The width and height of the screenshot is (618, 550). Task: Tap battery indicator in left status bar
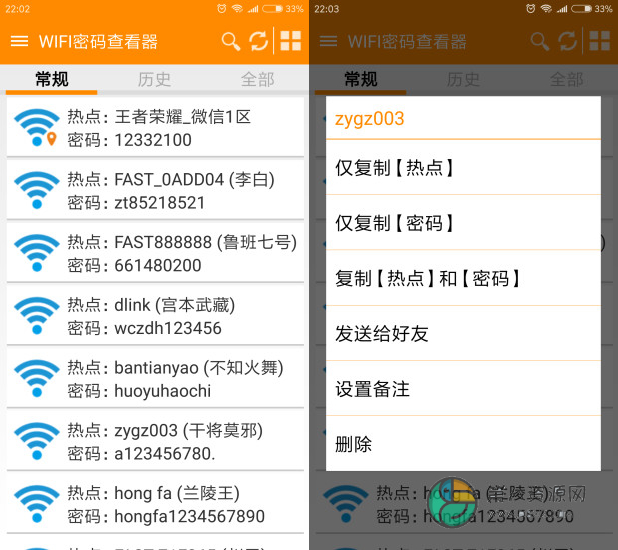coord(273,8)
